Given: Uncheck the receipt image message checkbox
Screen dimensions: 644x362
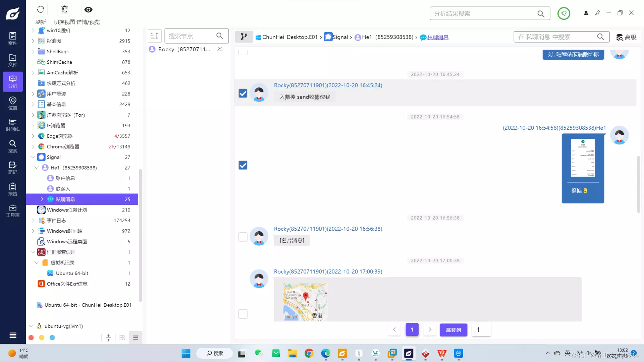Looking at the screenshot, I should [243, 165].
